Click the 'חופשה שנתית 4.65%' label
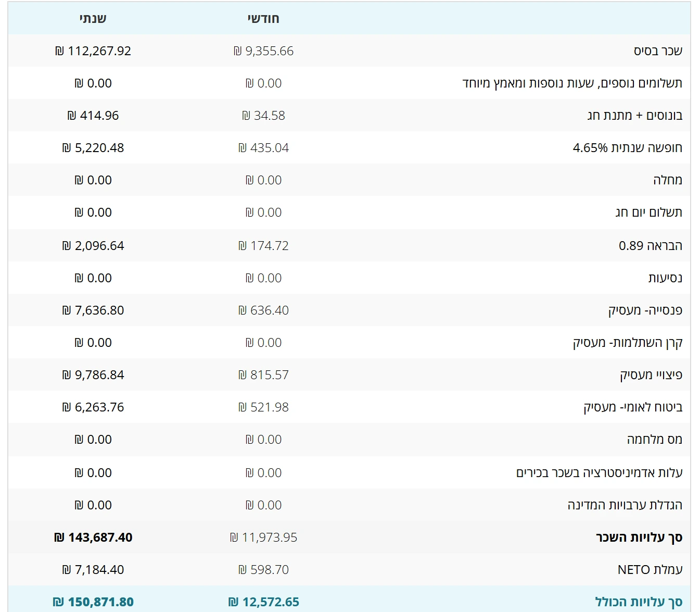 click(627, 148)
